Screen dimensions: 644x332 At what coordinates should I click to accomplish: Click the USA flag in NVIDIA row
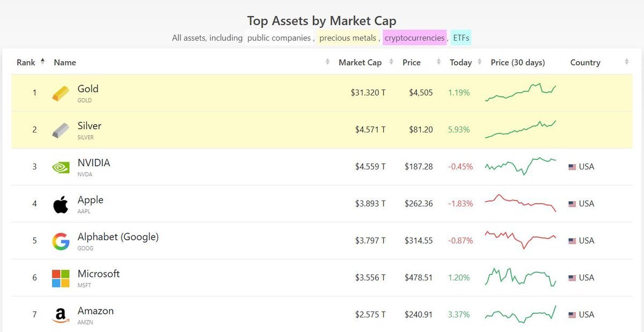pos(572,167)
